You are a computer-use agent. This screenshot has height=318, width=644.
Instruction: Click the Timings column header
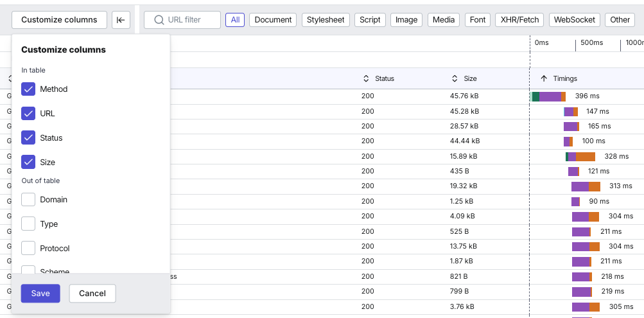point(565,78)
